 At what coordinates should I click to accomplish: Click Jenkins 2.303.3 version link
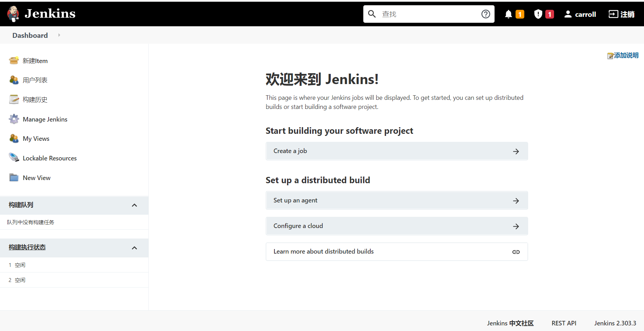tap(615, 323)
